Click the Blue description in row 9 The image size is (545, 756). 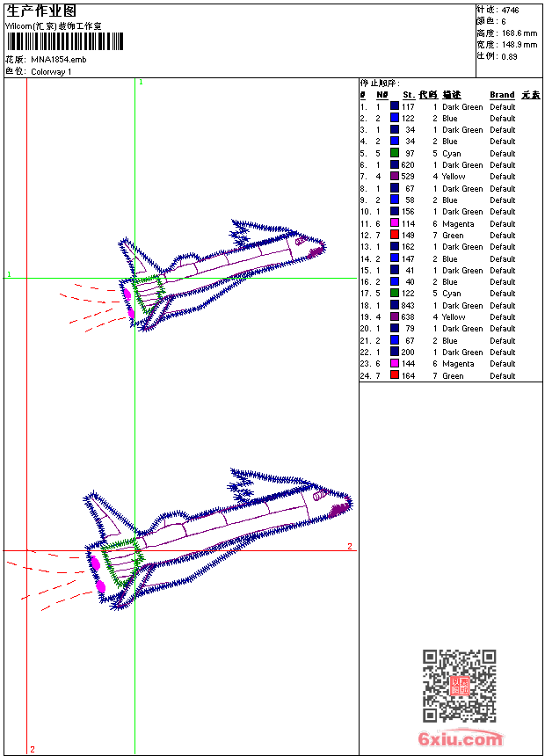coord(449,200)
